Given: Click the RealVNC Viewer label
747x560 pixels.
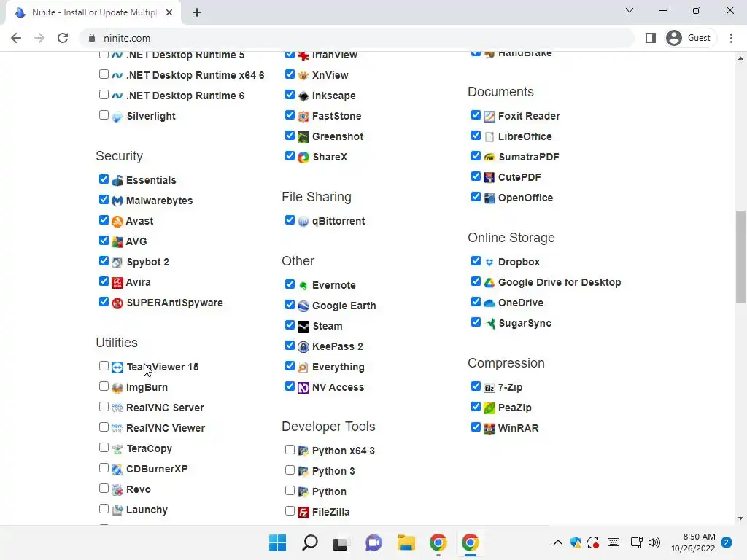Looking at the screenshot, I should 166,429.
